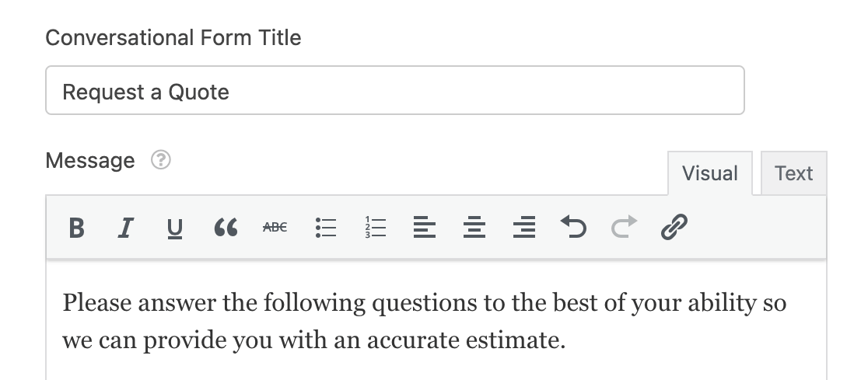Click the Conversational Form Title label

pos(173,37)
